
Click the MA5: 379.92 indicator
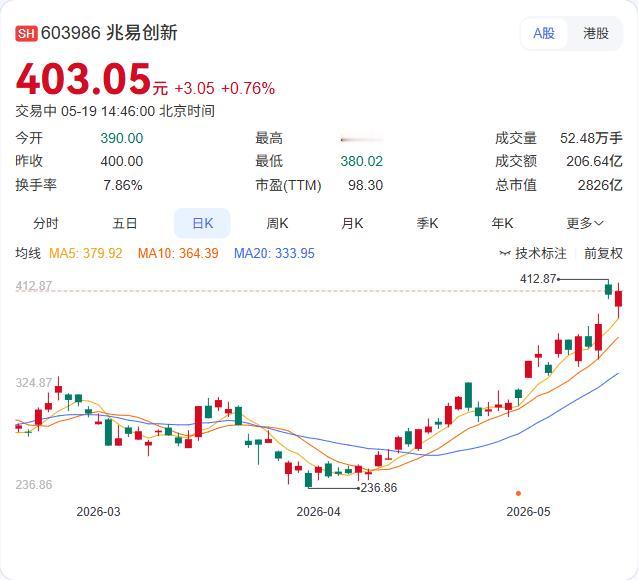point(85,254)
